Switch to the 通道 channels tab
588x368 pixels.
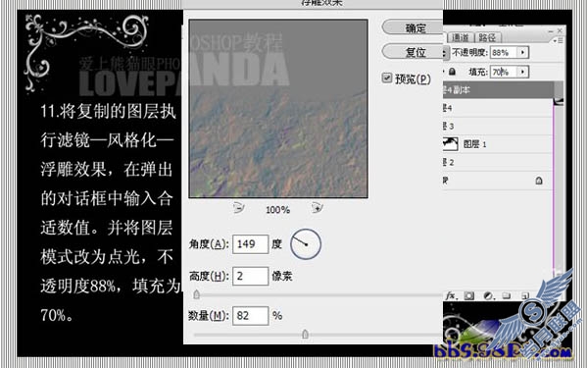(x=461, y=37)
